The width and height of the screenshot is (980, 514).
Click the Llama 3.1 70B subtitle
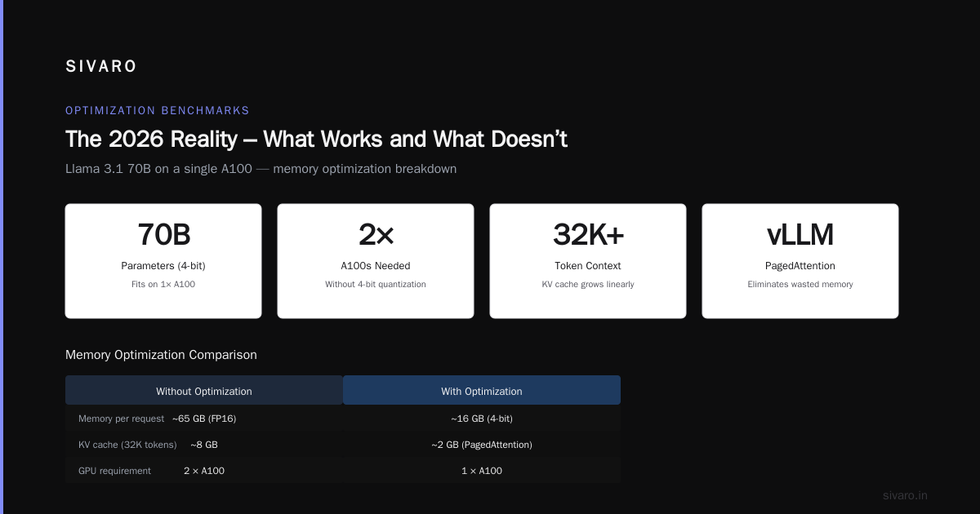pos(261,169)
